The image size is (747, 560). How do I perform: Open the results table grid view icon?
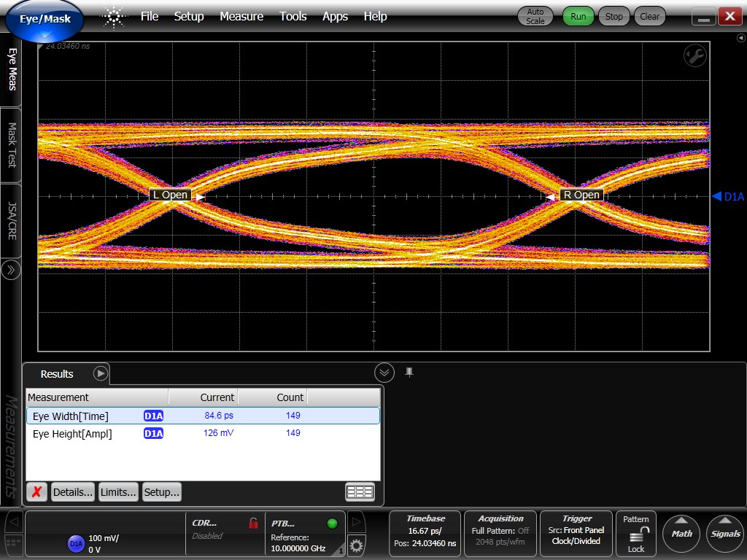click(360, 492)
